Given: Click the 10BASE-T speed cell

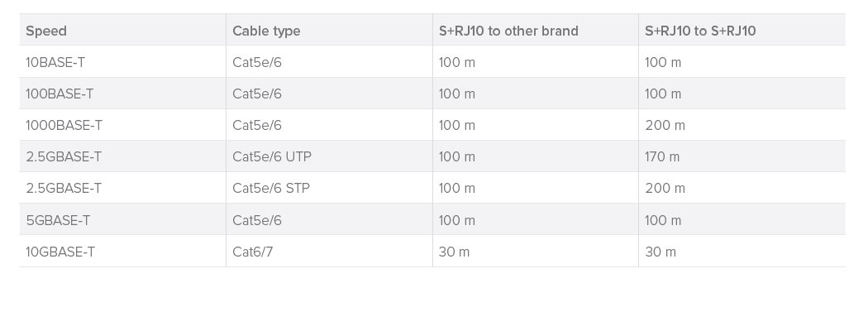Looking at the screenshot, I should click(x=55, y=63).
